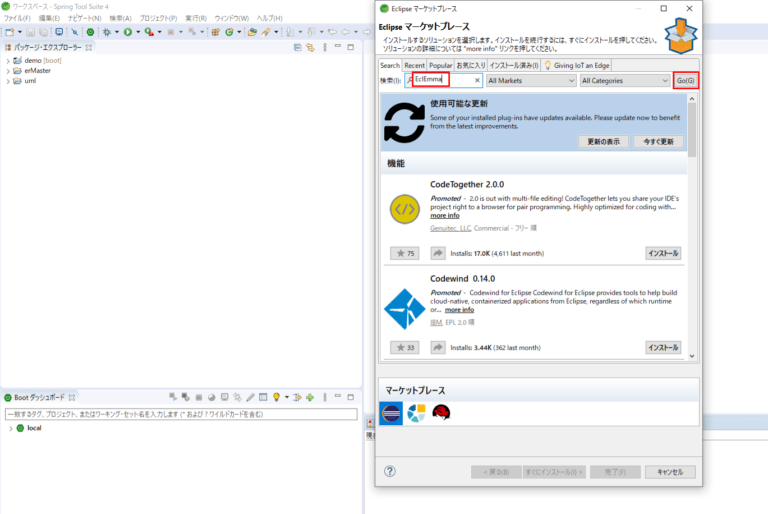
Task: Switch to the Popular tab
Action: pos(441,65)
